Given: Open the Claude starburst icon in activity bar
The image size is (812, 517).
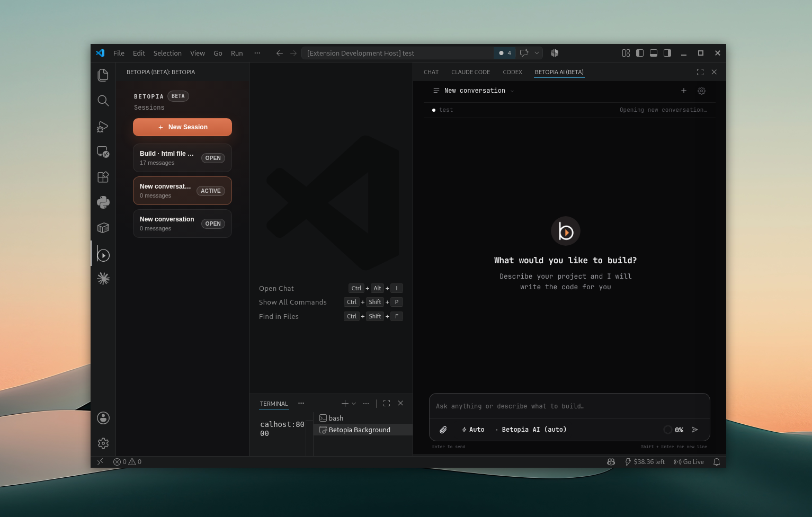Looking at the screenshot, I should 103,278.
